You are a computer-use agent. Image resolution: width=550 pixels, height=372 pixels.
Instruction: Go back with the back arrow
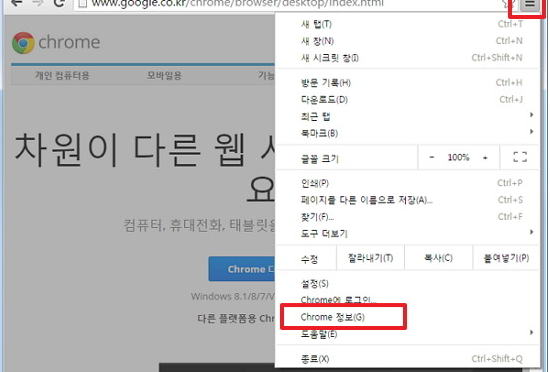[16, 3]
